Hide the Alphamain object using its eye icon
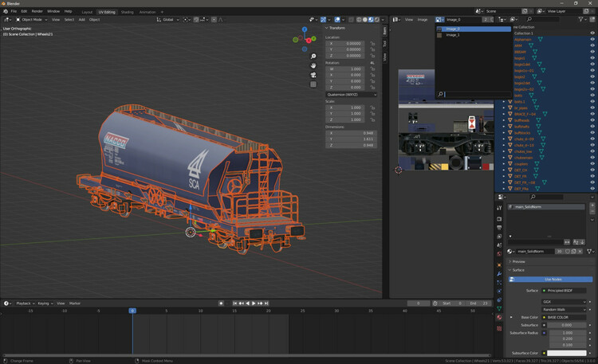Viewport: 598px width, 364px height. pos(592,39)
